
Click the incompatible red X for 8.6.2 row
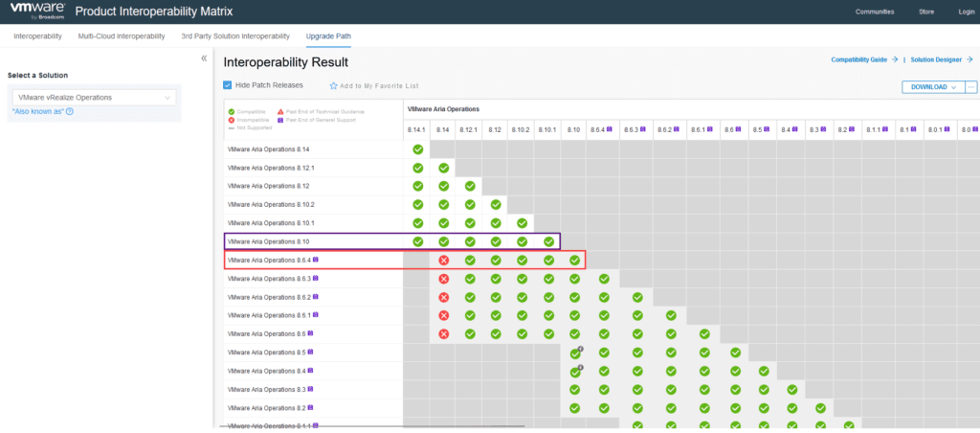444,297
